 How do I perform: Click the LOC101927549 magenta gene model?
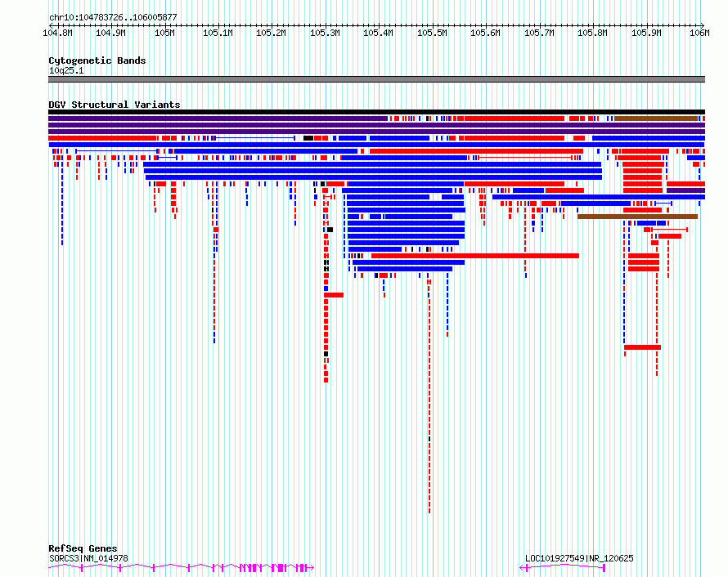point(562,568)
